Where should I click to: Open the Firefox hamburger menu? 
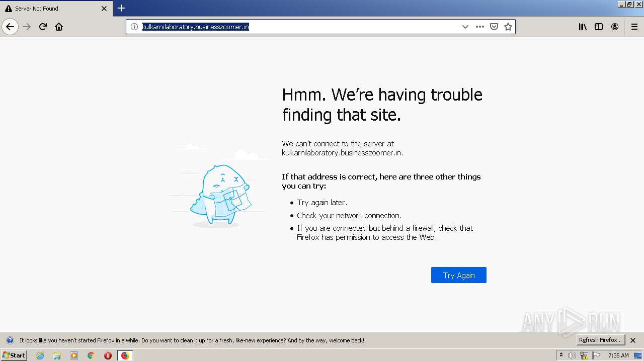point(634,27)
